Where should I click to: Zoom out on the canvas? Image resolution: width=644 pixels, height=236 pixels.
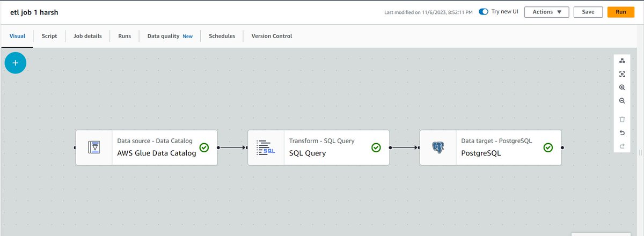click(622, 101)
